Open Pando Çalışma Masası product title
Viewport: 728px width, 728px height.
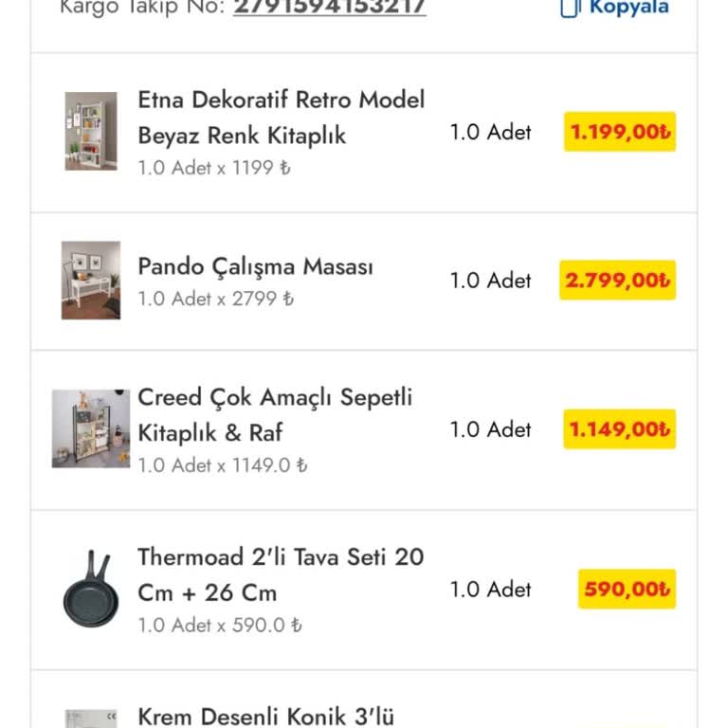(256, 266)
